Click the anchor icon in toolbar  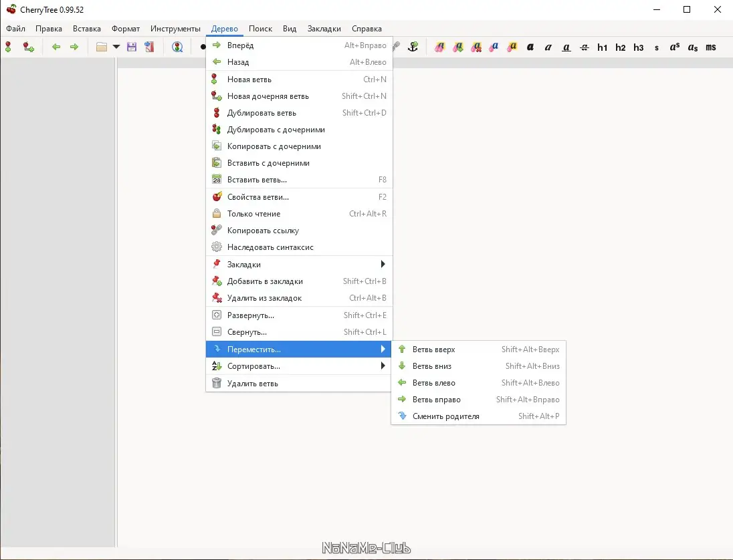coord(413,47)
